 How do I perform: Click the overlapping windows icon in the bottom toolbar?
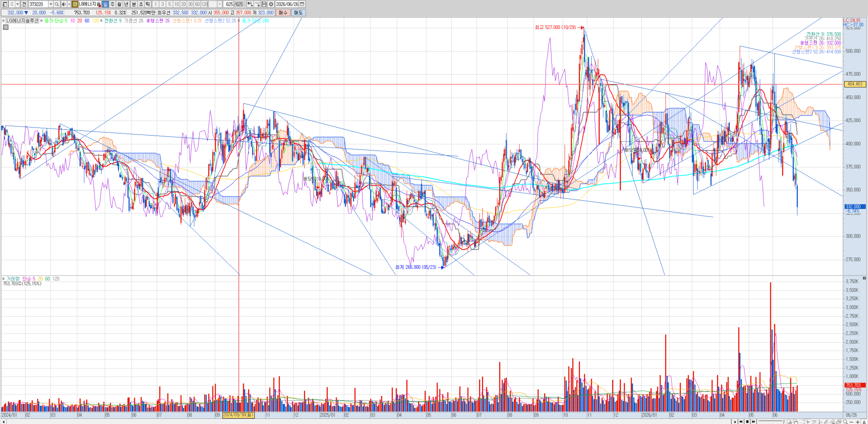[795, 422]
